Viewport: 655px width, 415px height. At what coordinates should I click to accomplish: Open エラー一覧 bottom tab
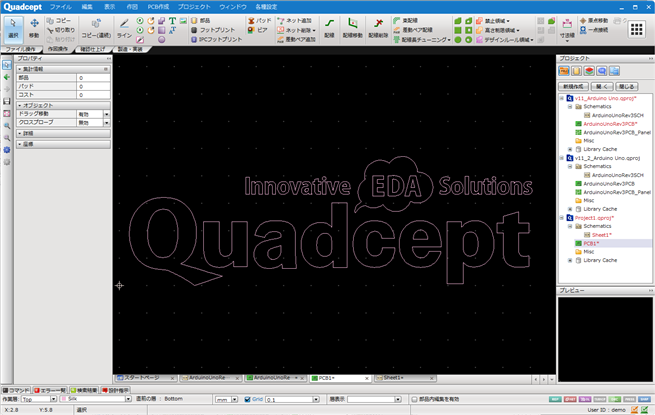[50, 390]
